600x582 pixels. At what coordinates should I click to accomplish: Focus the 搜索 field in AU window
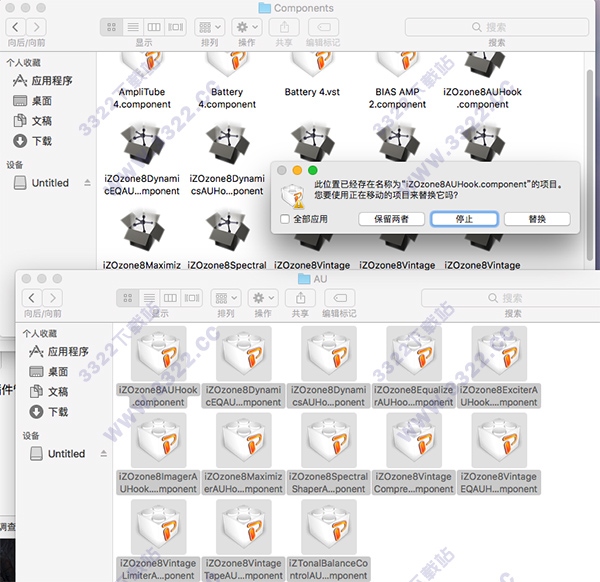click(511, 298)
